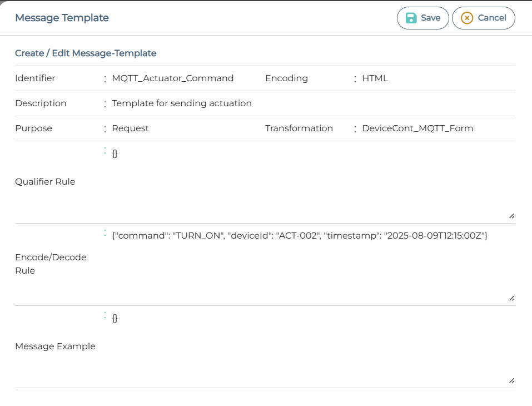Open the Purpose field showing Request
Image resolution: width=532 pixels, height=406 pixels.
(130, 128)
